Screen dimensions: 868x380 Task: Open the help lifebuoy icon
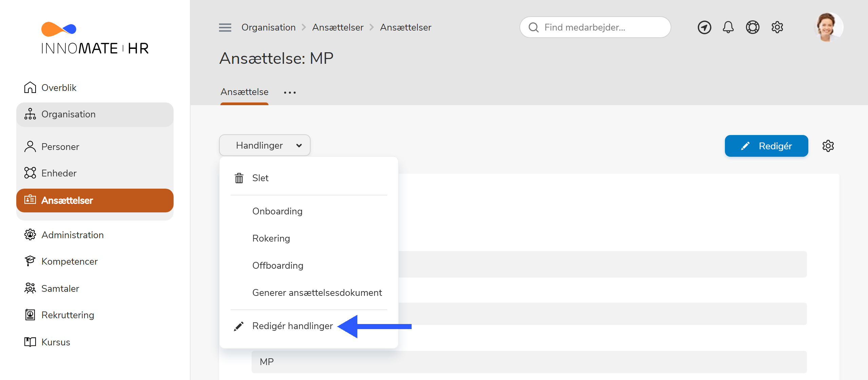pos(753,27)
